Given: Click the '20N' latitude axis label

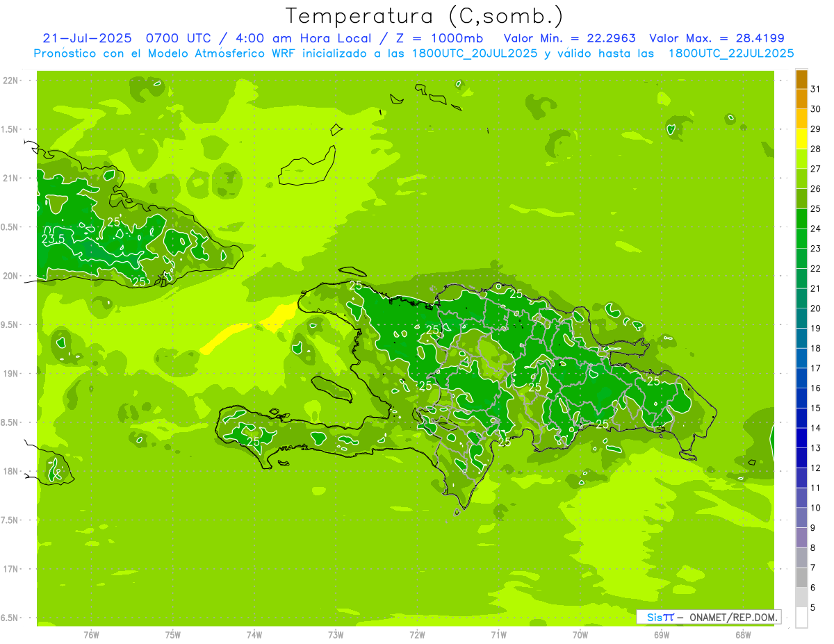Looking at the screenshot, I should [x=10, y=276].
